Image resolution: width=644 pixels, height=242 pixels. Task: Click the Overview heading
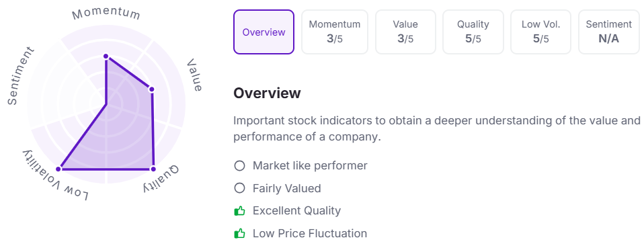point(267,93)
